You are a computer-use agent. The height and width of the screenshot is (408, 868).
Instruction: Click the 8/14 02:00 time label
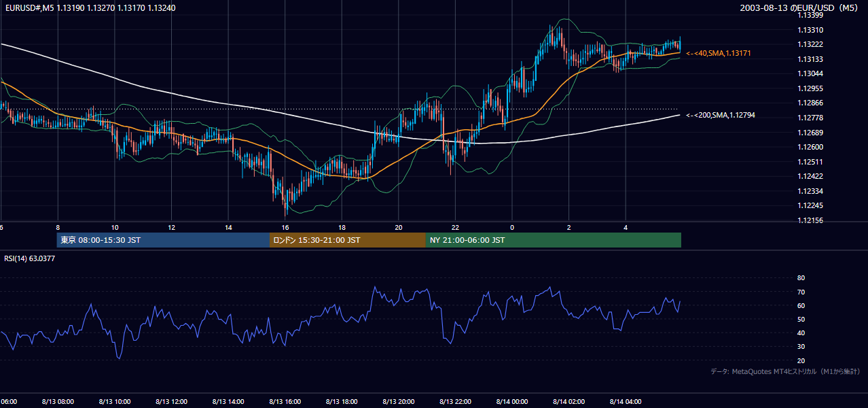568,402
